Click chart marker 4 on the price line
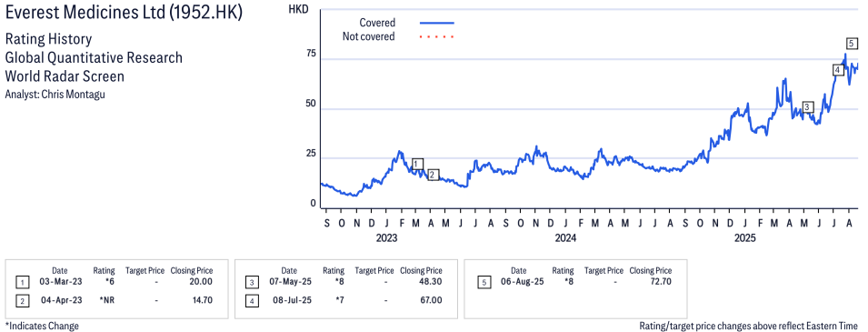 click(x=838, y=70)
